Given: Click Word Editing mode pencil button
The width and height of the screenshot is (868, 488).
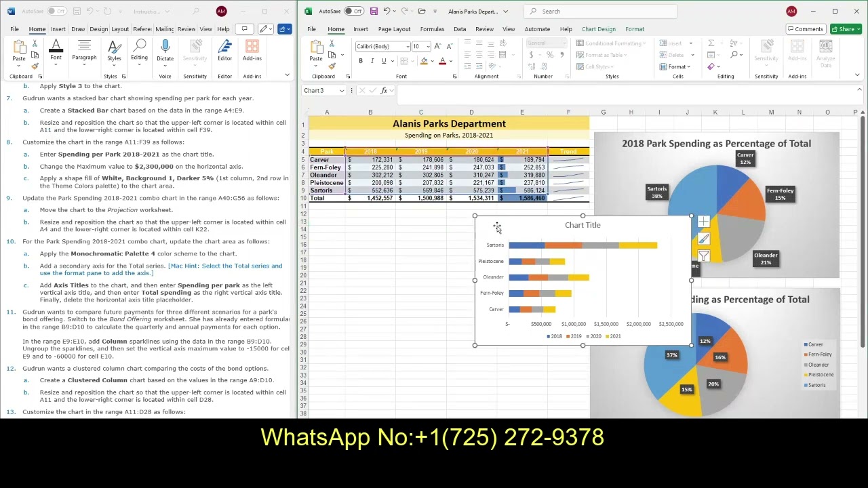Looking at the screenshot, I should click(265, 29).
